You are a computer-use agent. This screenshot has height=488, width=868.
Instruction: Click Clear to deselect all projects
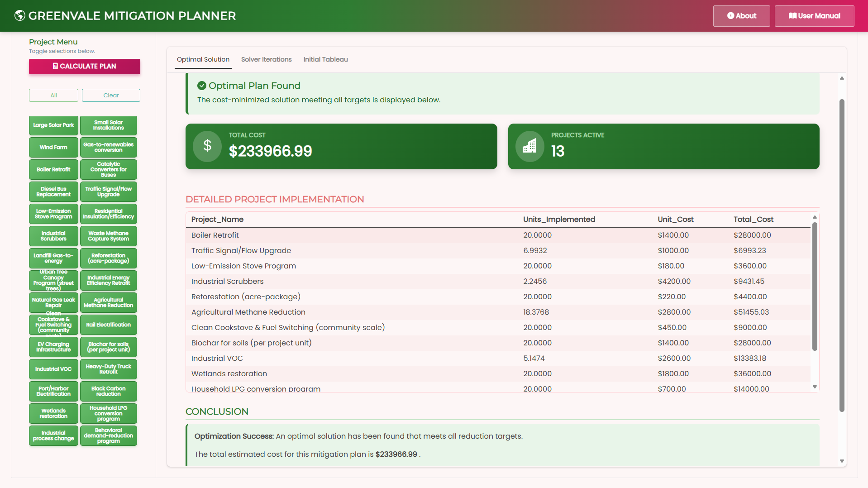[x=110, y=95]
